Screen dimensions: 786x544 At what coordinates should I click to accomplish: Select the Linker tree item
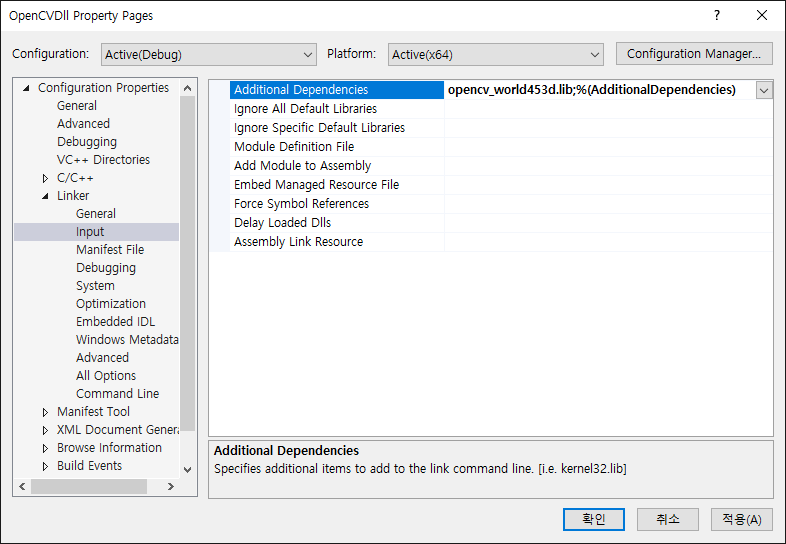tap(73, 196)
